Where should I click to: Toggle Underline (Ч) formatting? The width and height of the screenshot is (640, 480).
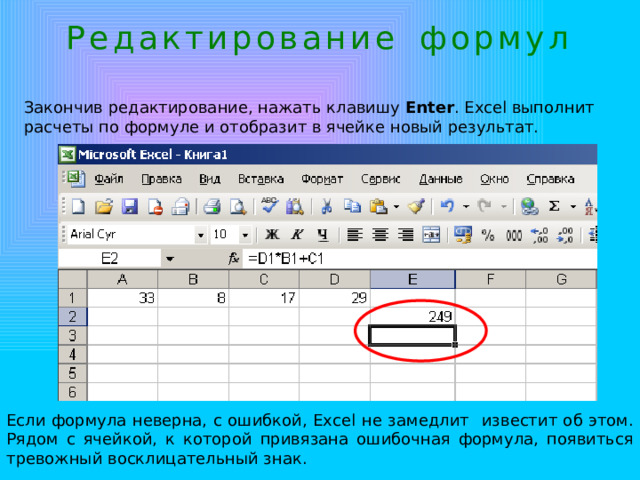point(323,235)
